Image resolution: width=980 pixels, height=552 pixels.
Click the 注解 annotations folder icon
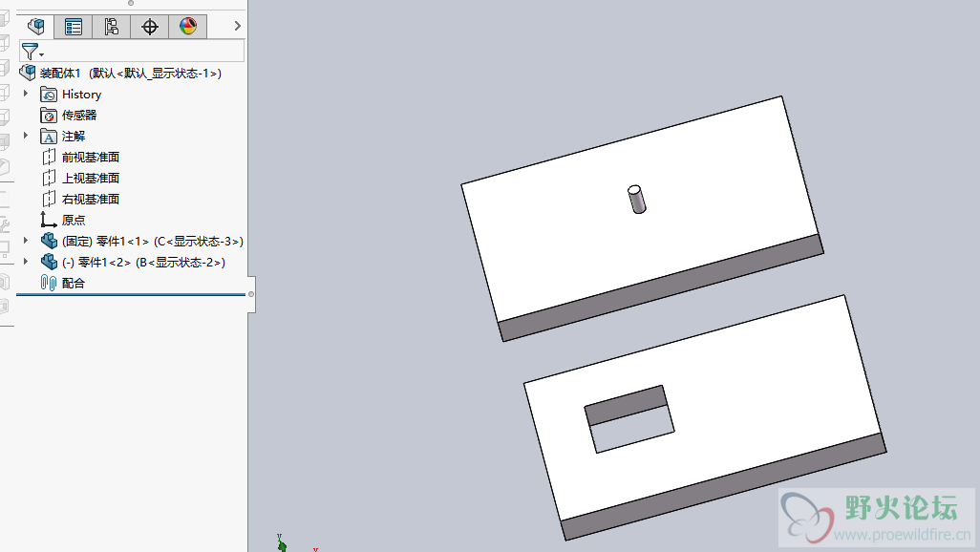49,137
